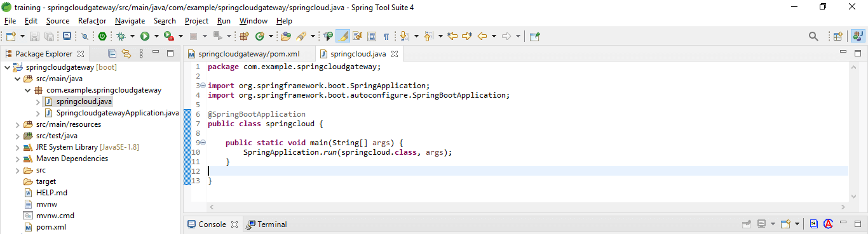Open the Debug dropdown arrow
868x234 pixels.
132,36
